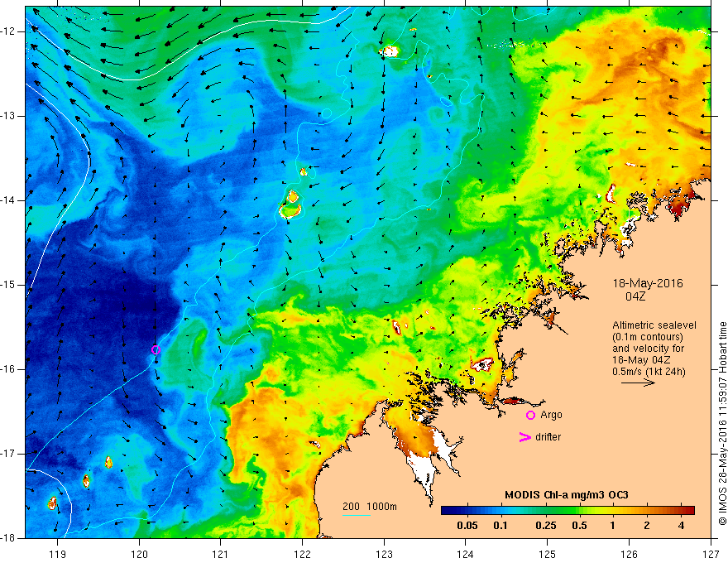Click the IMOS copyright timestamp text
Screen dimensions: 728x563
722,423
